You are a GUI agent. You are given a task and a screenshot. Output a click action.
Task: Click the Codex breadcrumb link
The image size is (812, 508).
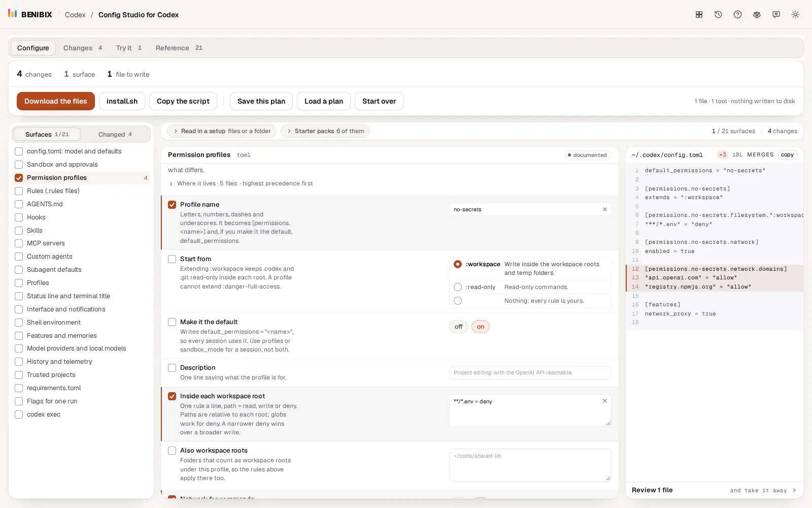pos(75,15)
